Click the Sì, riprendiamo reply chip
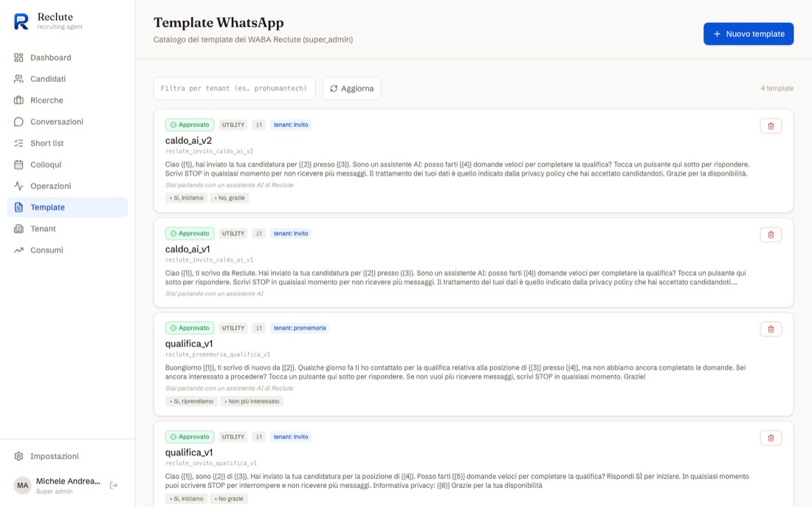The height and width of the screenshot is (507, 812). [192, 401]
